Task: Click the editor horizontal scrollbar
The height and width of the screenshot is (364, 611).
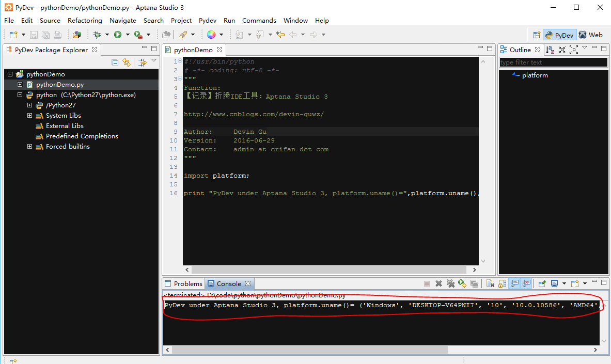Action: point(329,270)
